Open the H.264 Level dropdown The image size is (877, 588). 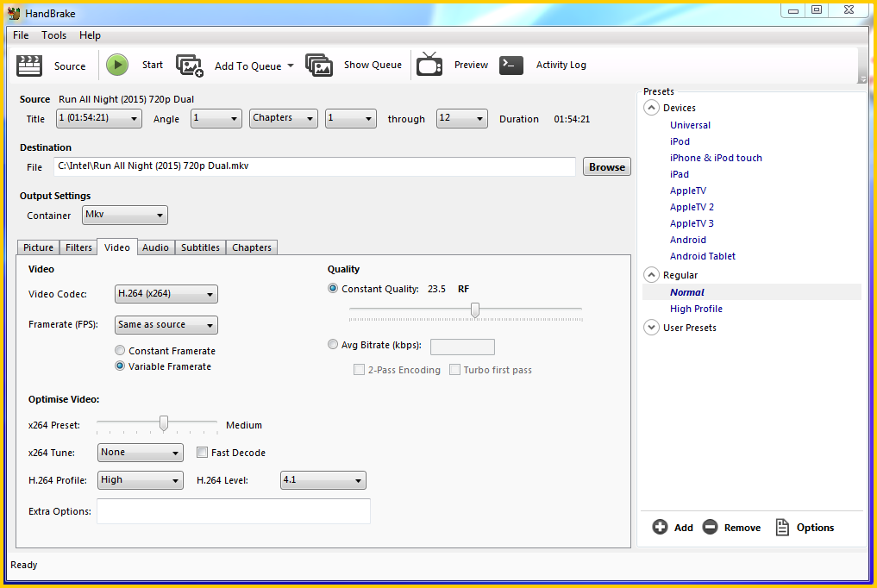(x=323, y=480)
